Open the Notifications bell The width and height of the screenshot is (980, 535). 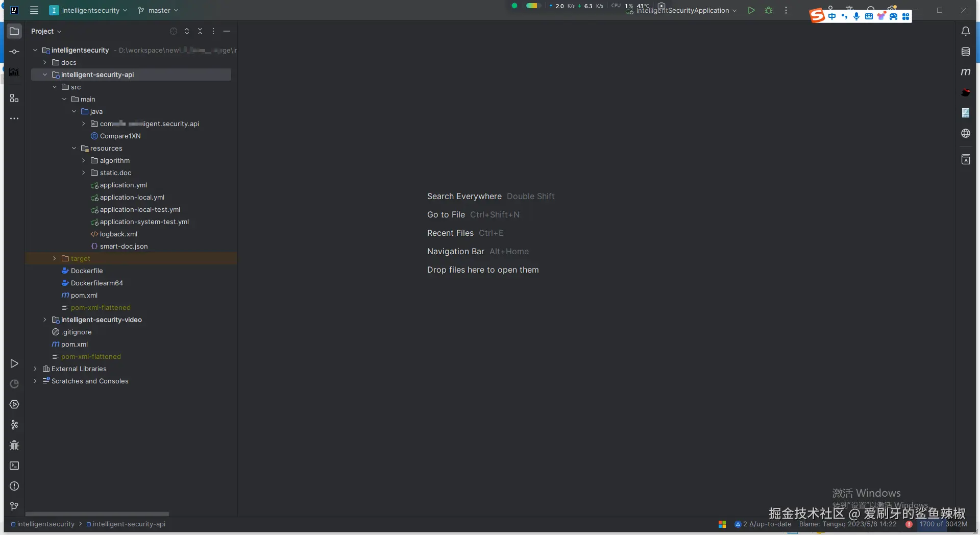coord(966,31)
